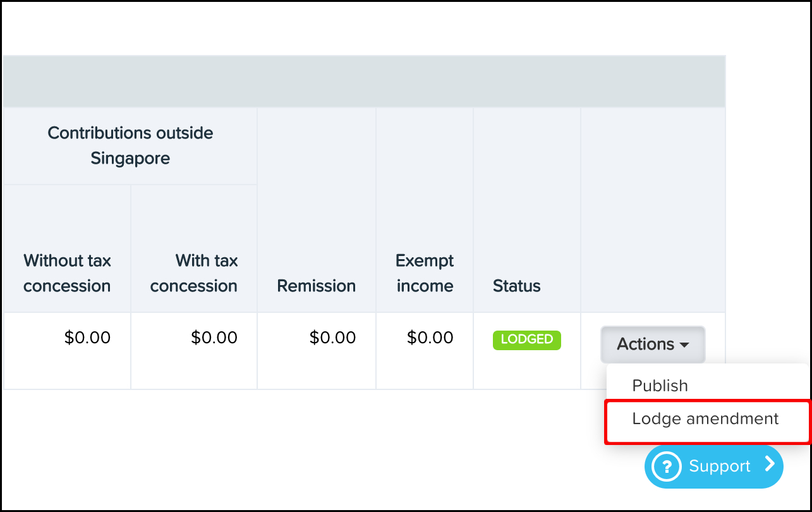Click the Status column header
The width and height of the screenshot is (812, 512).
point(516,286)
